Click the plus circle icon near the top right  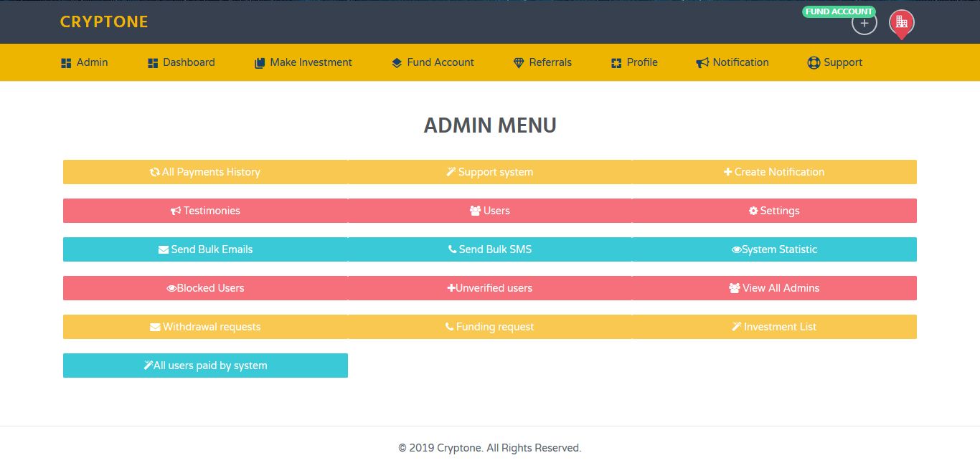[864, 23]
